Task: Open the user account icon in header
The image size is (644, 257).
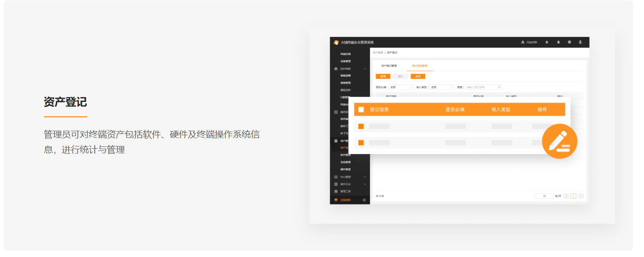Action: (580, 42)
